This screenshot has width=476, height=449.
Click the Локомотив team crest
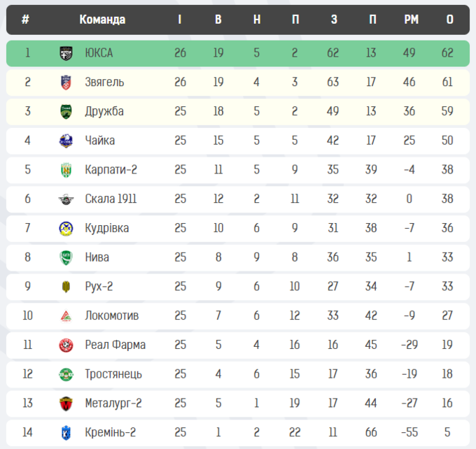click(66, 315)
